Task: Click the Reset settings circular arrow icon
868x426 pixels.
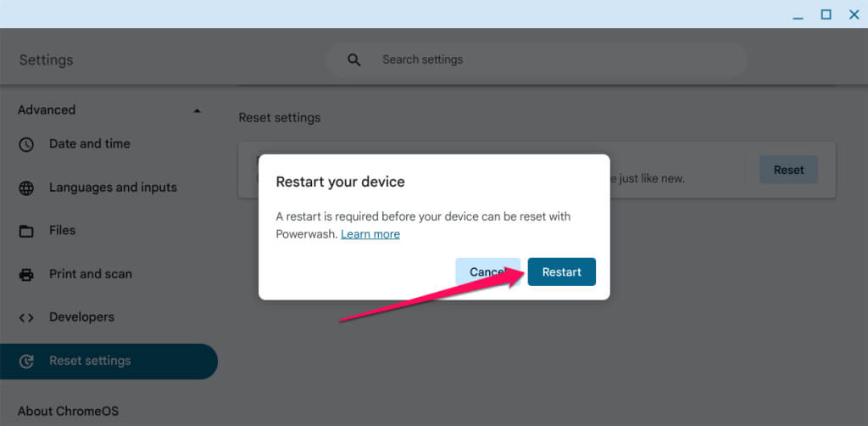Action: [x=26, y=362]
